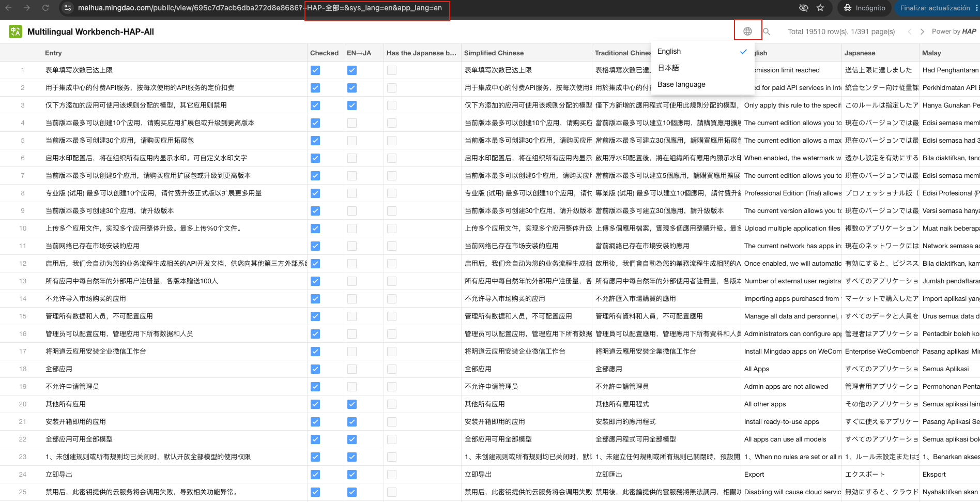Screen dimensions: 980x502
Task: Click English cell 'All other apps'
Action: (765, 404)
